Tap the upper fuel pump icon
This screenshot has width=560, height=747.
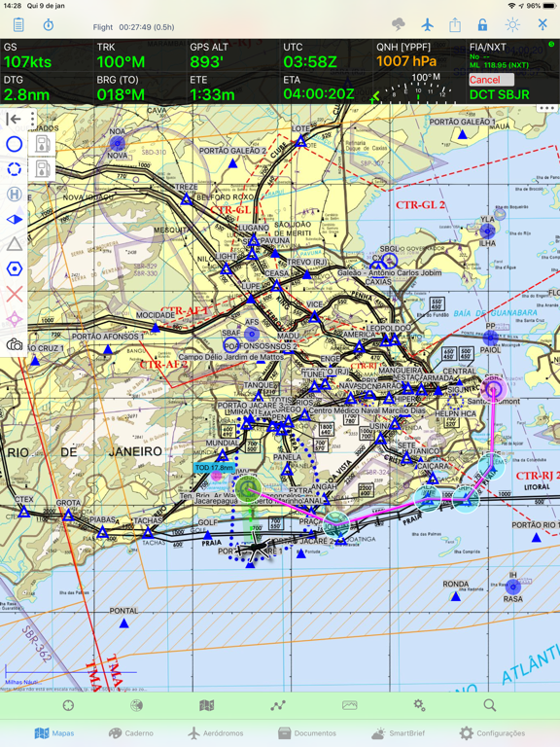[x=42, y=144]
